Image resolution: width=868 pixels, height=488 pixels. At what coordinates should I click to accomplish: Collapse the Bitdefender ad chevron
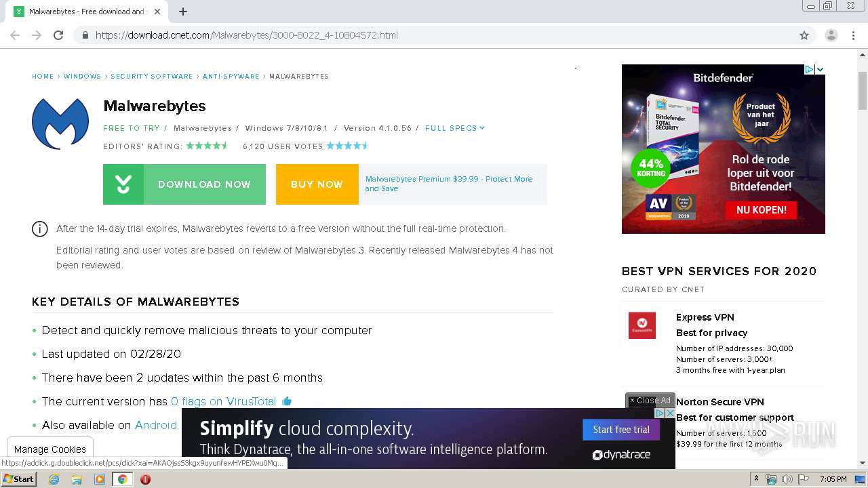coord(820,69)
